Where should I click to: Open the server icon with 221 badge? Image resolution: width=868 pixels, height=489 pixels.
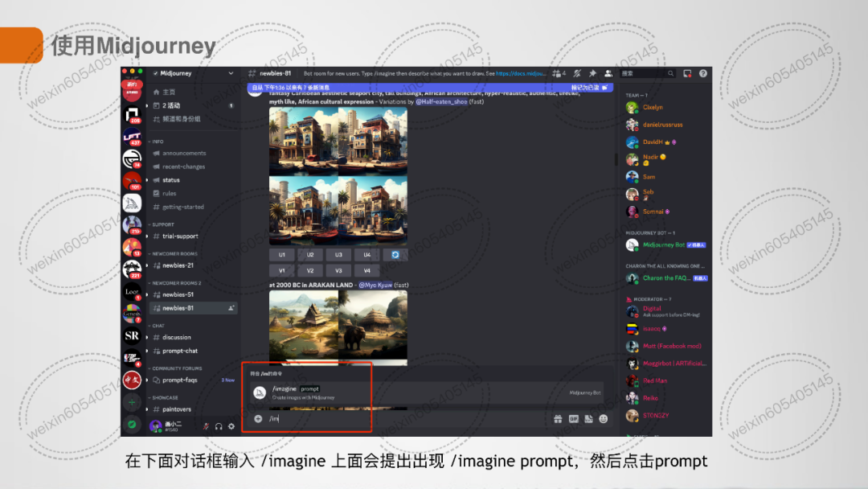pos(132,269)
